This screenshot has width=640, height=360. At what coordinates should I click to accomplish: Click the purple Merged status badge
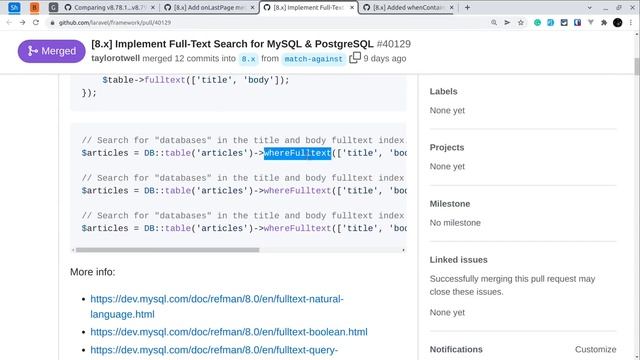(x=51, y=51)
